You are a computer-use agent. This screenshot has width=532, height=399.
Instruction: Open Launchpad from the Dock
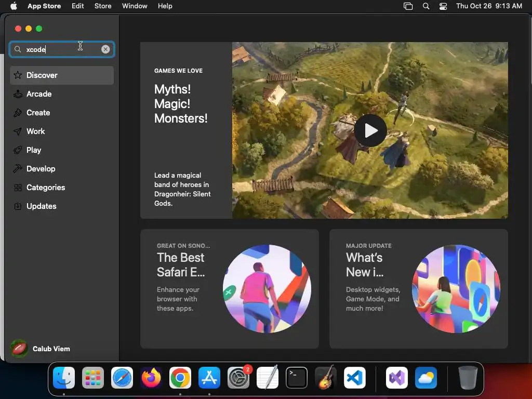[93, 378]
